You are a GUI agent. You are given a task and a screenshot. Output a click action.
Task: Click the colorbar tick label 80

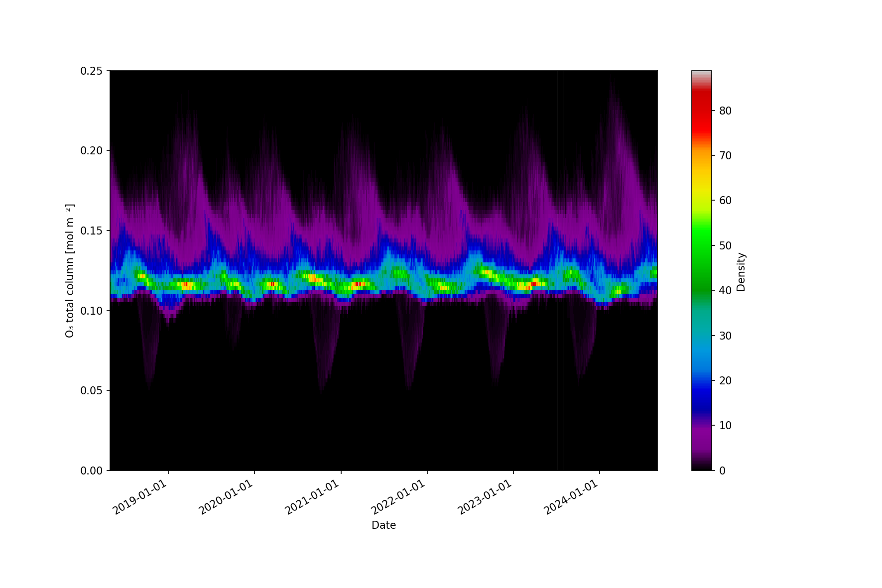[x=725, y=111]
